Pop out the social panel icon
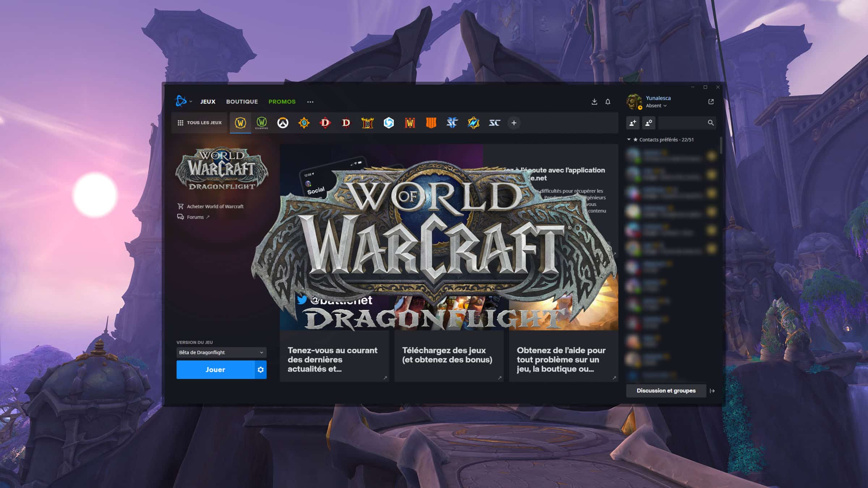The height and width of the screenshot is (488, 868). click(711, 102)
